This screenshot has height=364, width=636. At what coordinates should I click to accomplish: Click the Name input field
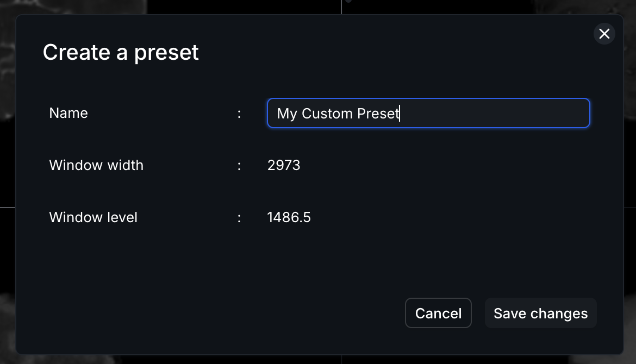pyautogui.click(x=428, y=113)
